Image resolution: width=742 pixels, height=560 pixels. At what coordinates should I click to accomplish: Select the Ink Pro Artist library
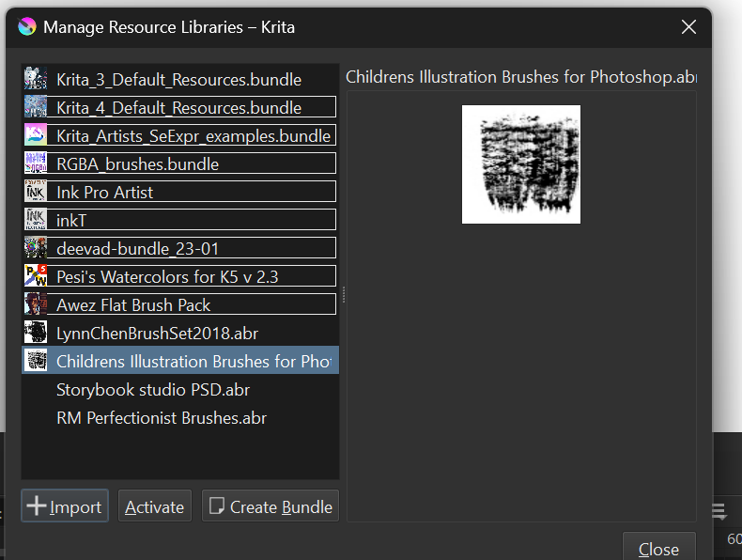(x=180, y=192)
